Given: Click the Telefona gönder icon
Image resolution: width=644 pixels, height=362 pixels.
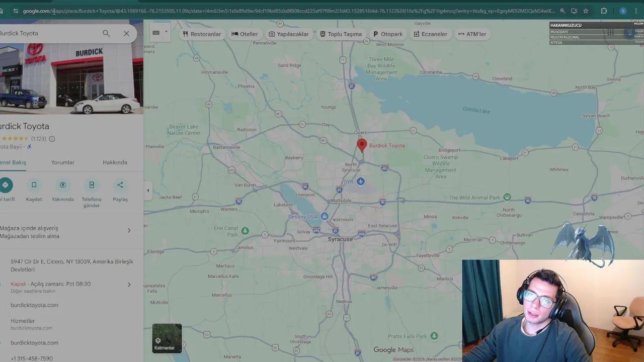Looking at the screenshot, I should 92,185.
